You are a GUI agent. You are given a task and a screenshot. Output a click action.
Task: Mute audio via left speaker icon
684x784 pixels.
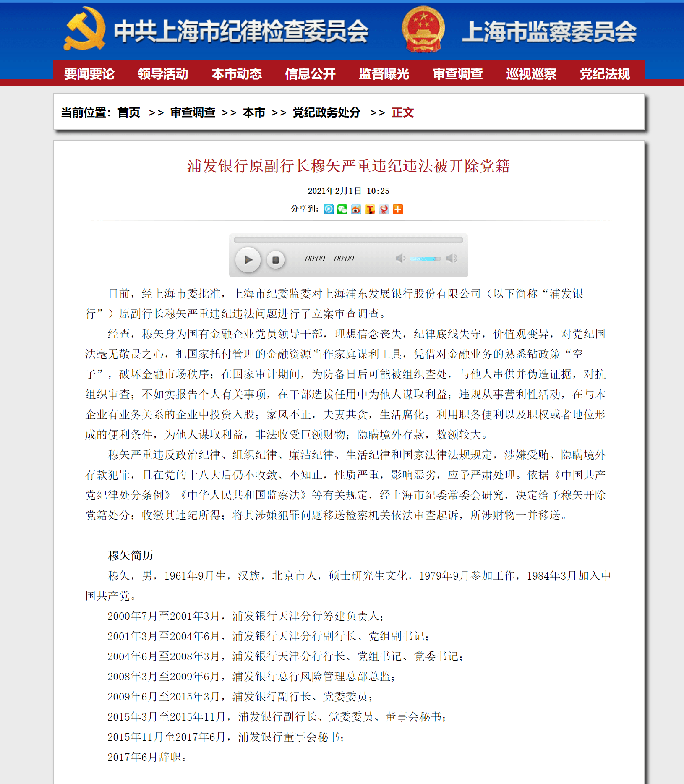tap(400, 259)
